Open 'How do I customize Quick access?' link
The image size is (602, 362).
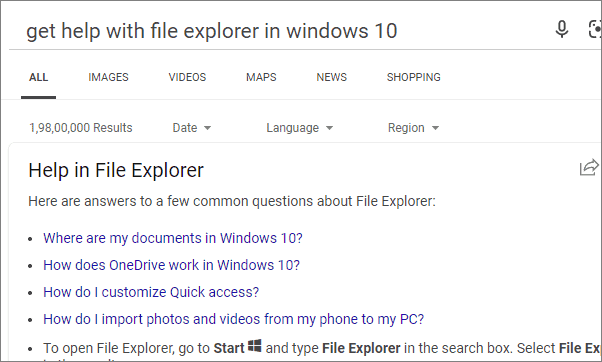pyautogui.click(x=151, y=292)
